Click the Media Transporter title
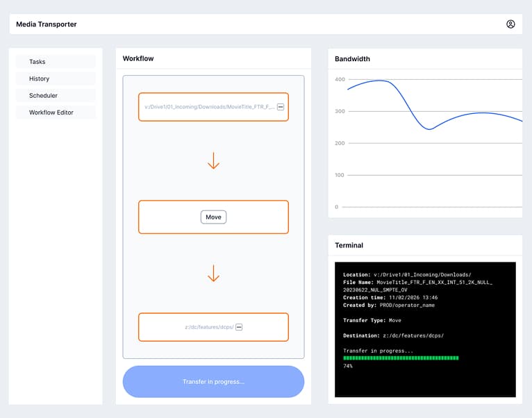This screenshot has height=418, width=532. point(47,24)
